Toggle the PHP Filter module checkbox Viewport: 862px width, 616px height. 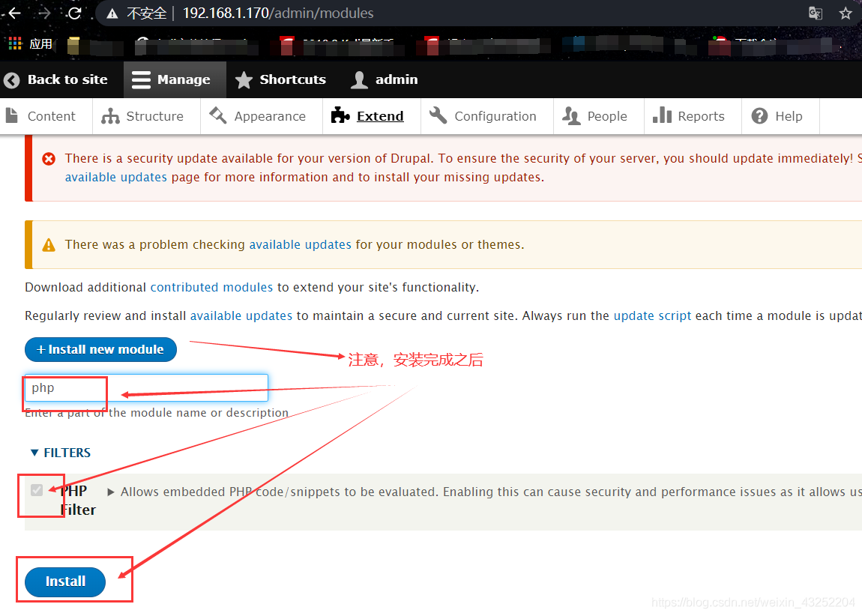(x=37, y=490)
